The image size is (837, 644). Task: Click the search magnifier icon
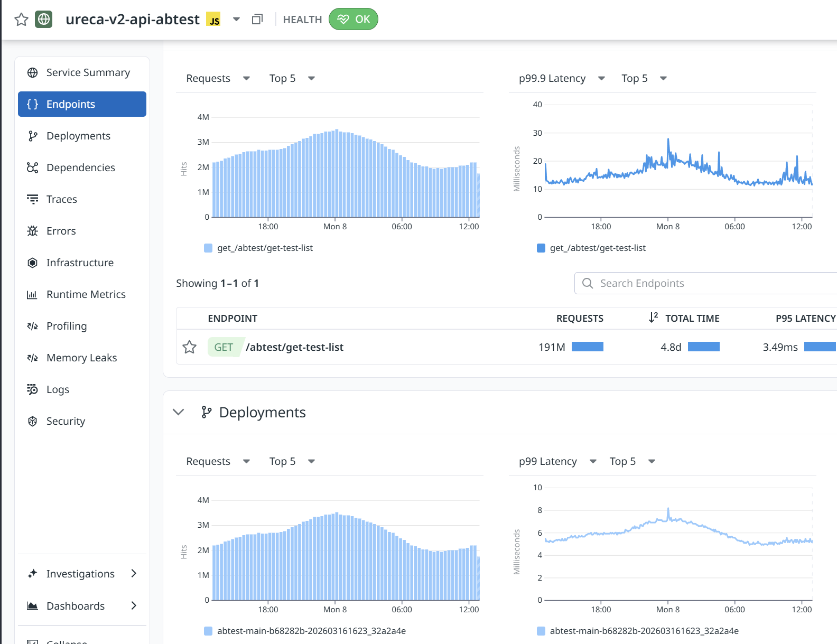point(588,283)
